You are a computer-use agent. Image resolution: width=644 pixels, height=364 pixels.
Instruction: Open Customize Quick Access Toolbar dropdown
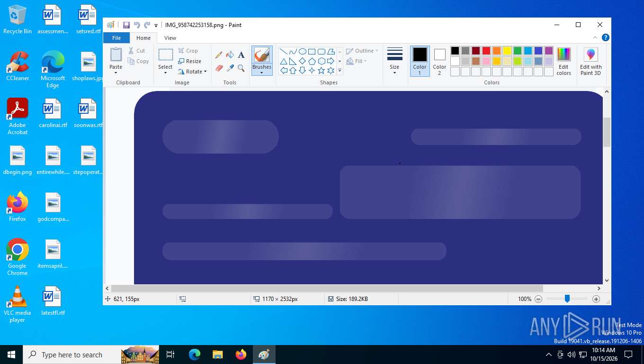[156, 25]
